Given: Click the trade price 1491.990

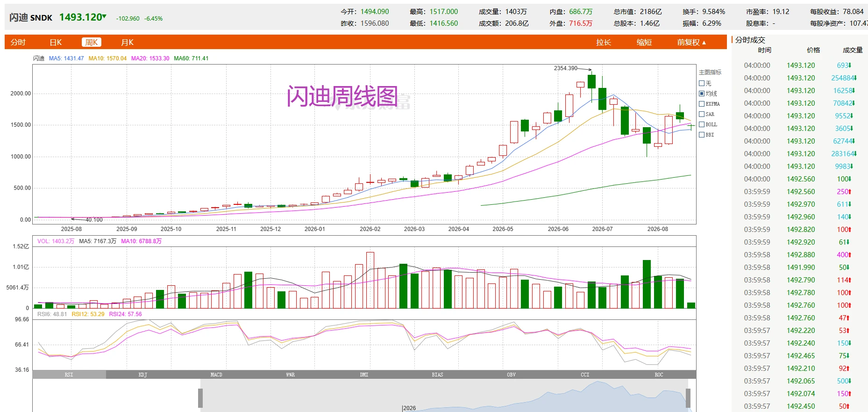Looking at the screenshot, I should [801, 267].
